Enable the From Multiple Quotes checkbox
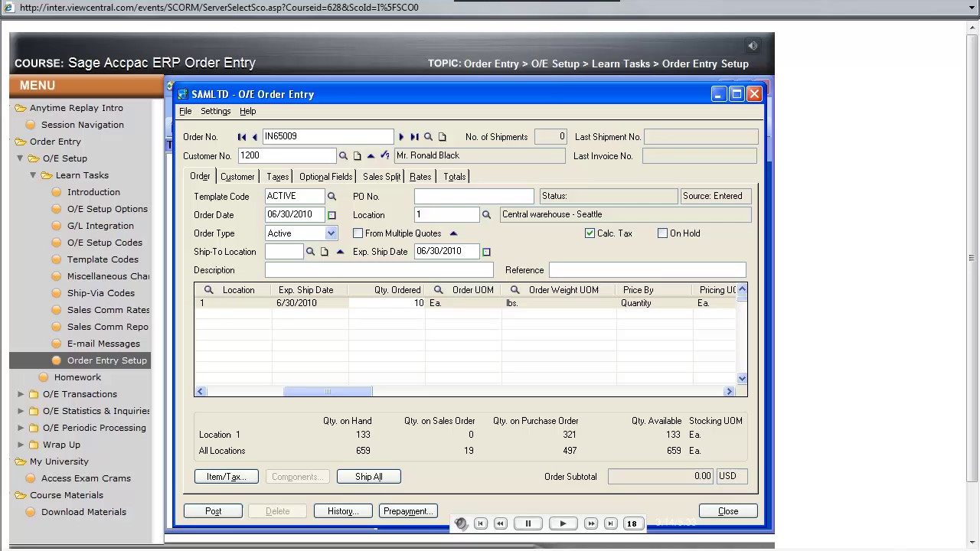Screen dimensions: 980x551 tap(358, 233)
